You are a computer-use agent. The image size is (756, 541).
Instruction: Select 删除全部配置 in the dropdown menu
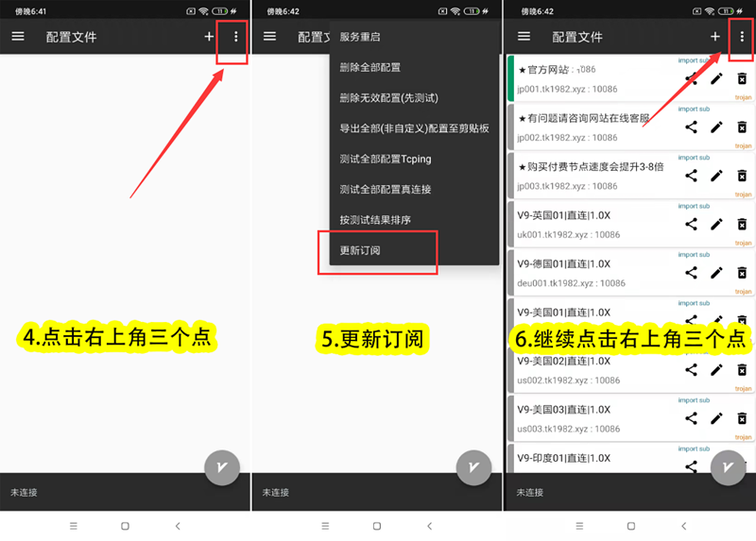(x=369, y=68)
